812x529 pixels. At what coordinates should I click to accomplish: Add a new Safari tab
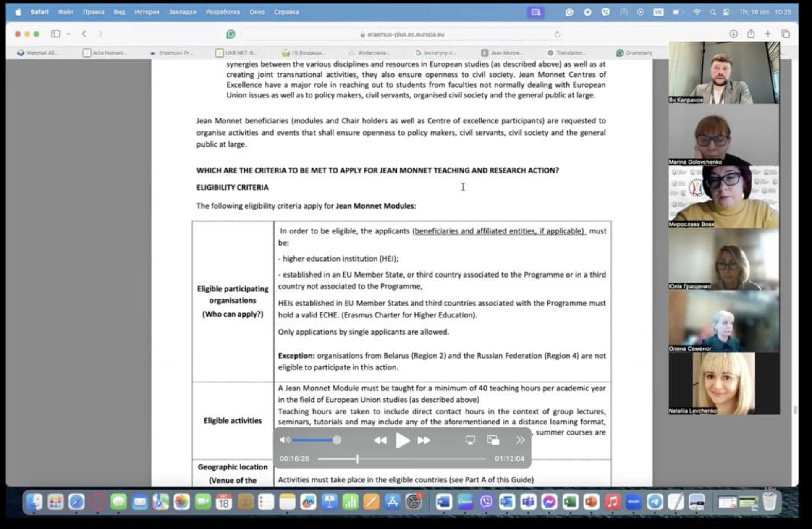[x=767, y=34]
